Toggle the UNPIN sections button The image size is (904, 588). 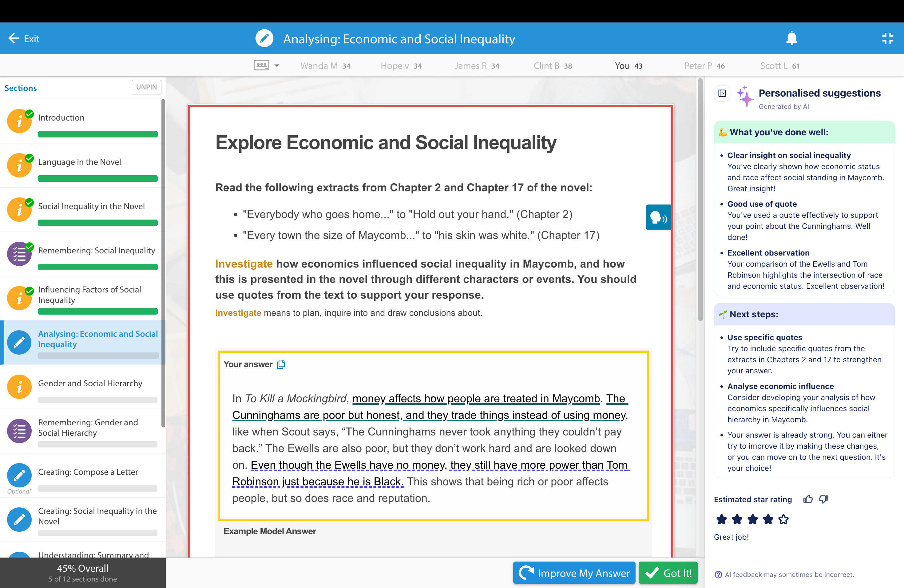click(x=146, y=87)
